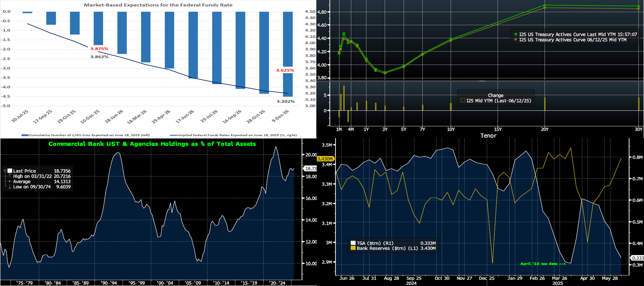Click the 3.625% red rate label
Viewport: 644px width, 286px height.
[x=285, y=70]
